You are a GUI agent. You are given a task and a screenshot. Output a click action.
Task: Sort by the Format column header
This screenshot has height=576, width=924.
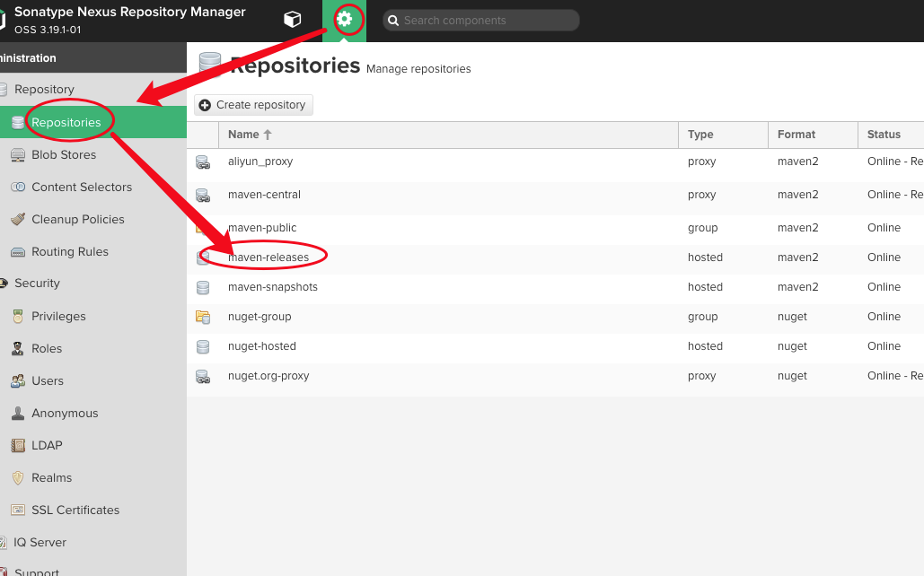pos(813,135)
